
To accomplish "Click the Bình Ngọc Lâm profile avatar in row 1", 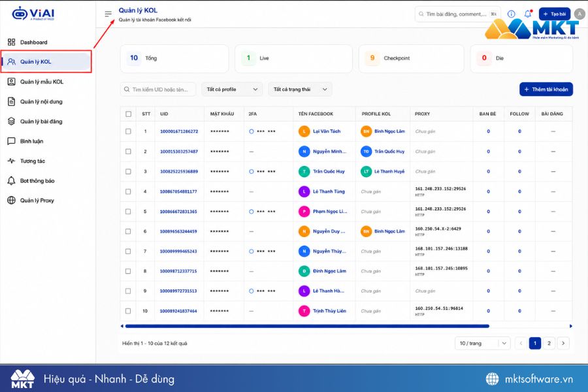I will coord(366,131).
